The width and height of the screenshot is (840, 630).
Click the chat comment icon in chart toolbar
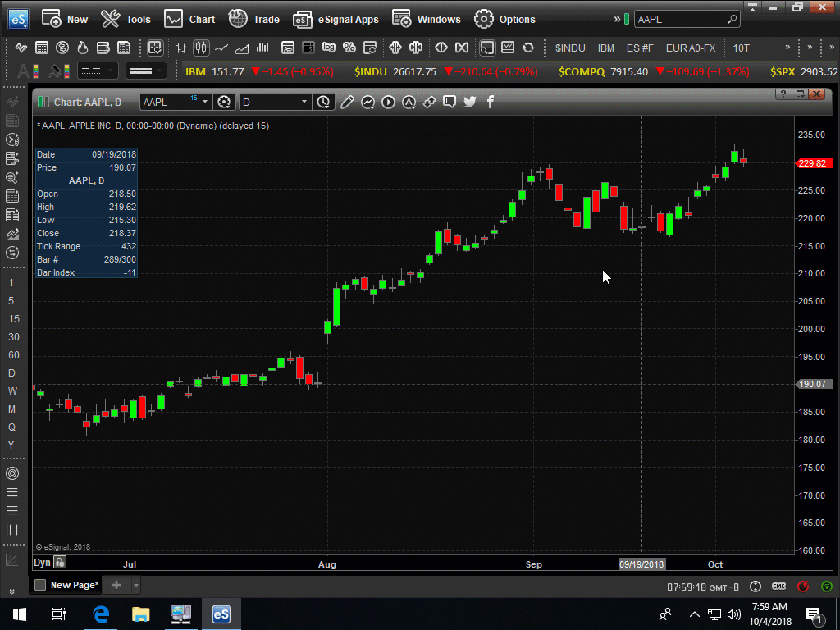point(450,102)
